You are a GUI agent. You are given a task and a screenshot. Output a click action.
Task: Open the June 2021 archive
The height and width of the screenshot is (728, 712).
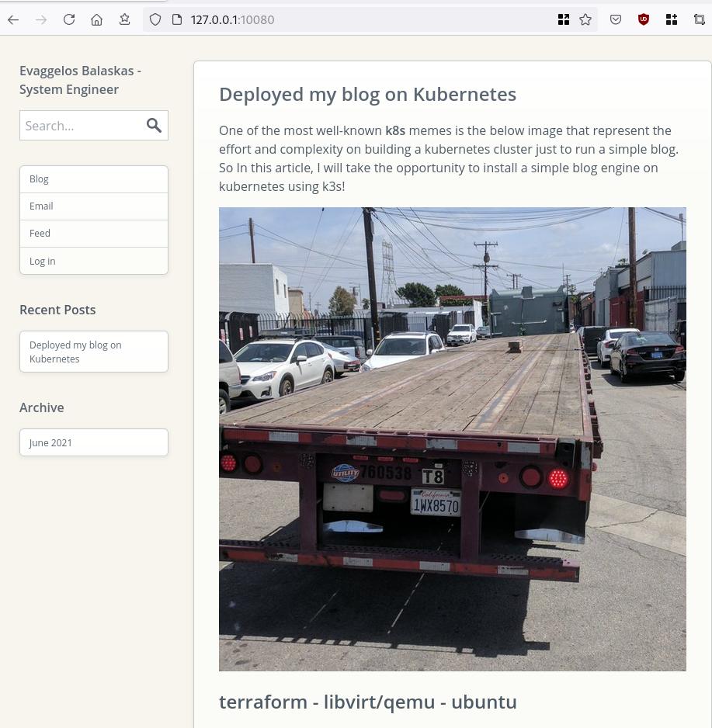[x=50, y=443]
